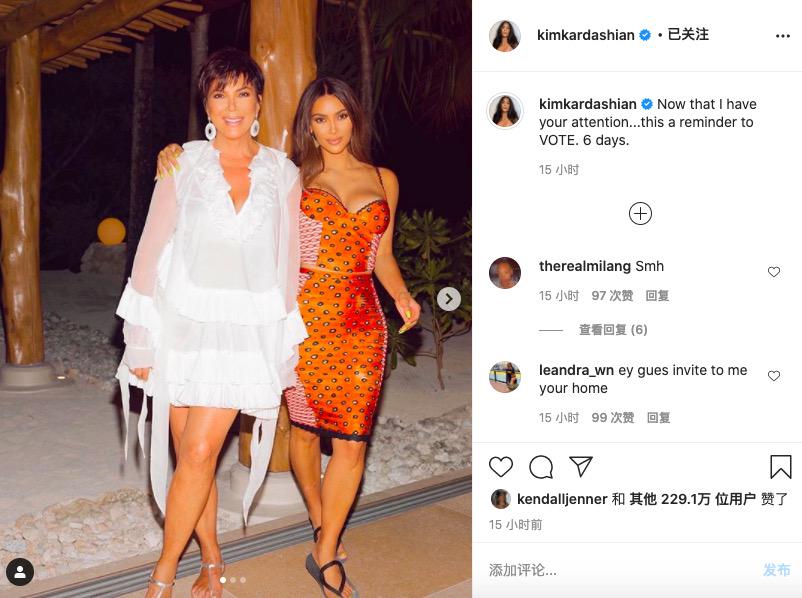Viewport: 802px width, 598px height.
Task: Share post via paper plane icon
Action: click(581, 466)
